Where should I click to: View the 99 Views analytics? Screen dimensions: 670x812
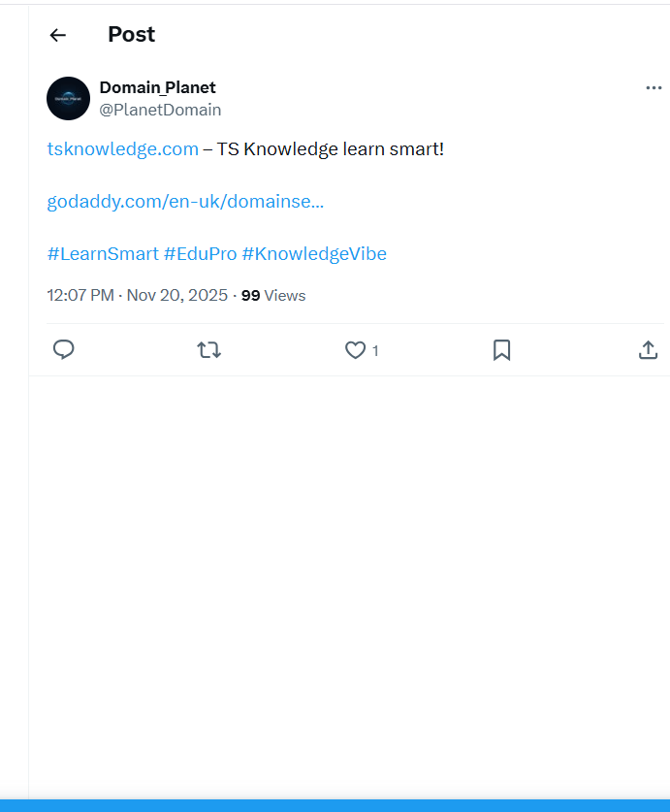click(x=273, y=295)
